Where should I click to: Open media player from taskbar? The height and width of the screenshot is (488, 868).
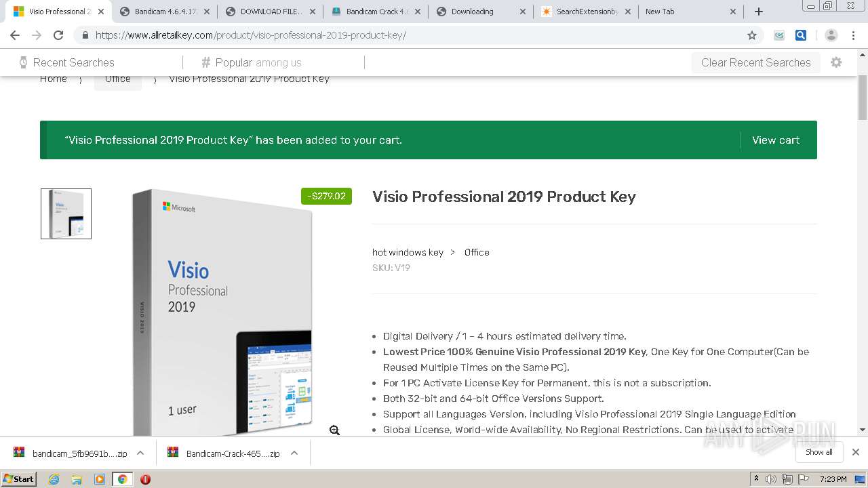100,479
